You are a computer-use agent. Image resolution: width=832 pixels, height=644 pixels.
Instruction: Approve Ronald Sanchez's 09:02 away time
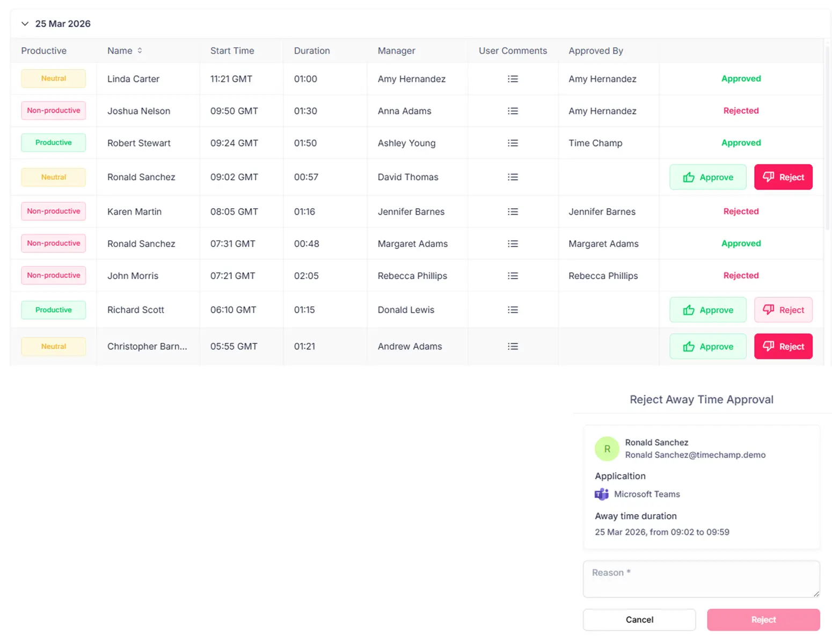[x=707, y=177]
